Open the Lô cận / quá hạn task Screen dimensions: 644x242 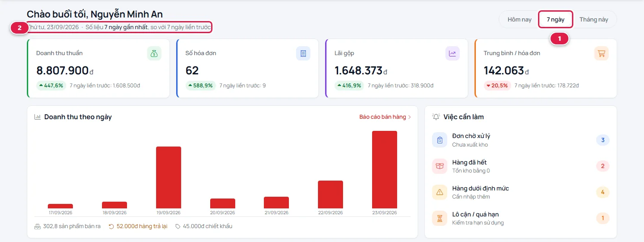521,218
